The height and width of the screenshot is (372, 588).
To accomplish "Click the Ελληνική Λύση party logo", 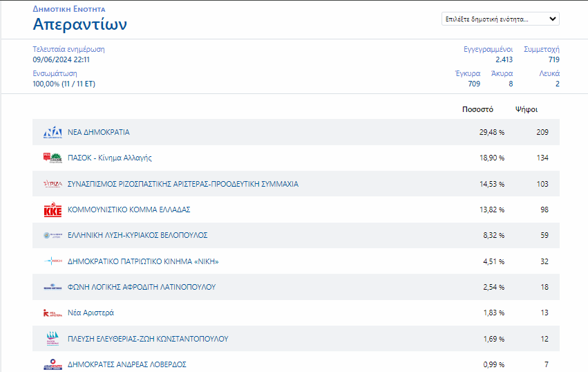I will pyautogui.click(x=53, y=235).
